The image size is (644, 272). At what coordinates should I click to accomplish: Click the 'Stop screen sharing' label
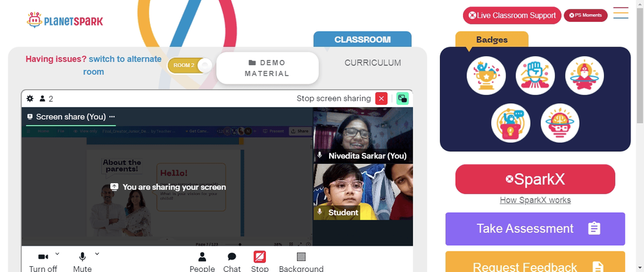(334, 99)
